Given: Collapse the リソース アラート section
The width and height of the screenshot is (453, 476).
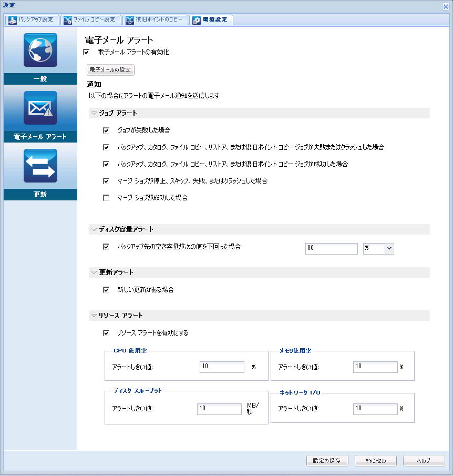Looking at the screenshot, I should pos(94,316).
